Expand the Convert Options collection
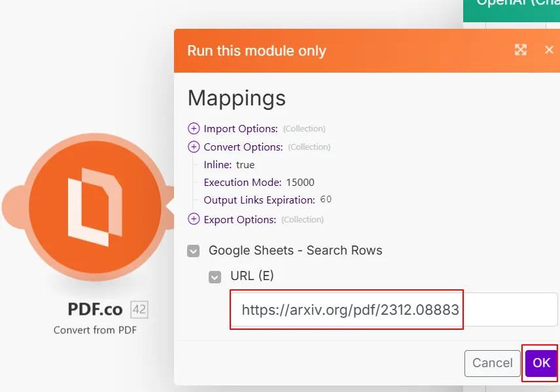This screenshot has width=560, height=392. click(194, 147)
